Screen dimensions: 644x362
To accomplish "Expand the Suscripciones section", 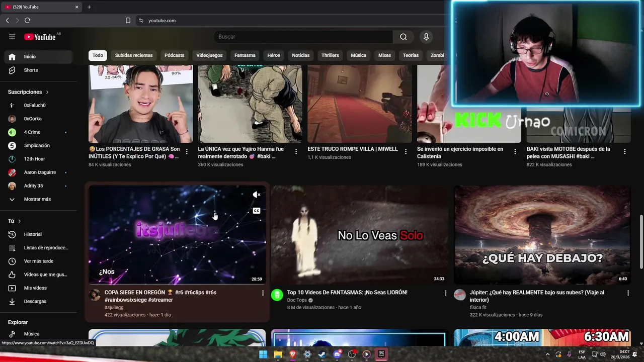I will (x=28, y=92).
